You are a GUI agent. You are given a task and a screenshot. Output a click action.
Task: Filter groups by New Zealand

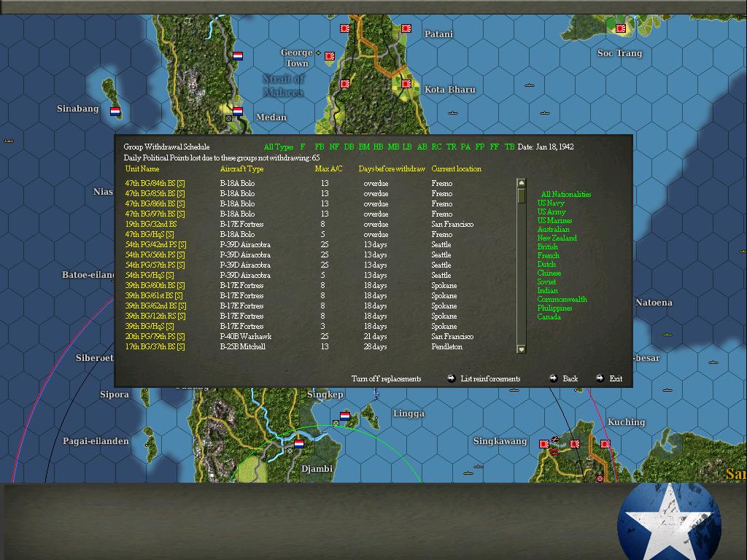point(557,238)
